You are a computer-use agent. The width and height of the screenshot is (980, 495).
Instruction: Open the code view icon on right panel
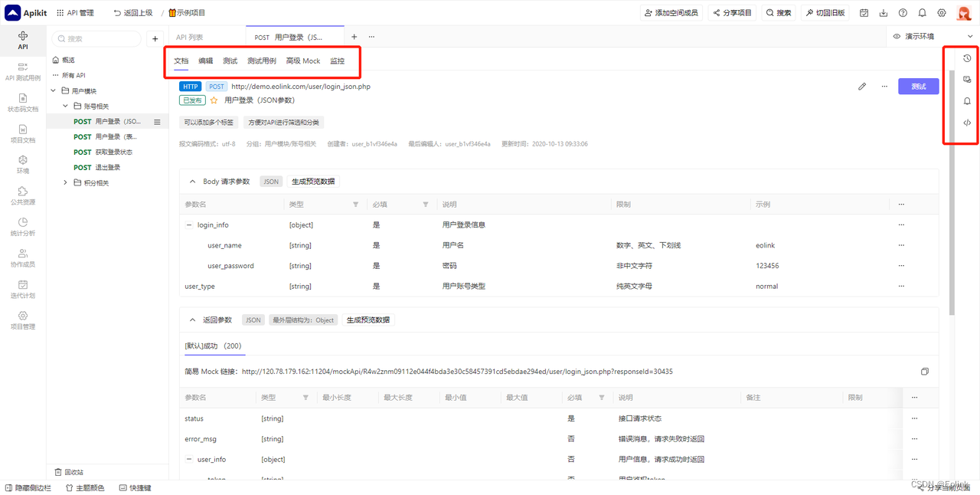coord(966,122)
